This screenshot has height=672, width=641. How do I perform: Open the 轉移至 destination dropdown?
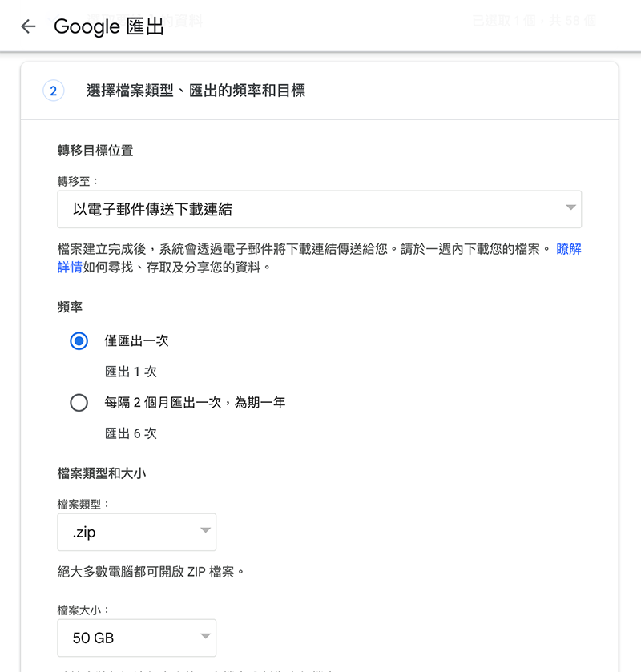point(320,210)
